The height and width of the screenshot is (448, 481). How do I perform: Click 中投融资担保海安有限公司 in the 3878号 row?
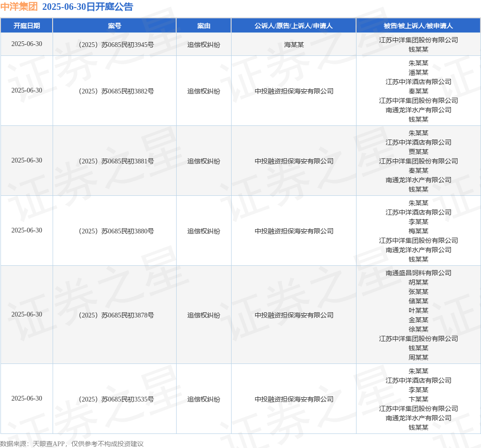[x=294, y=315]
